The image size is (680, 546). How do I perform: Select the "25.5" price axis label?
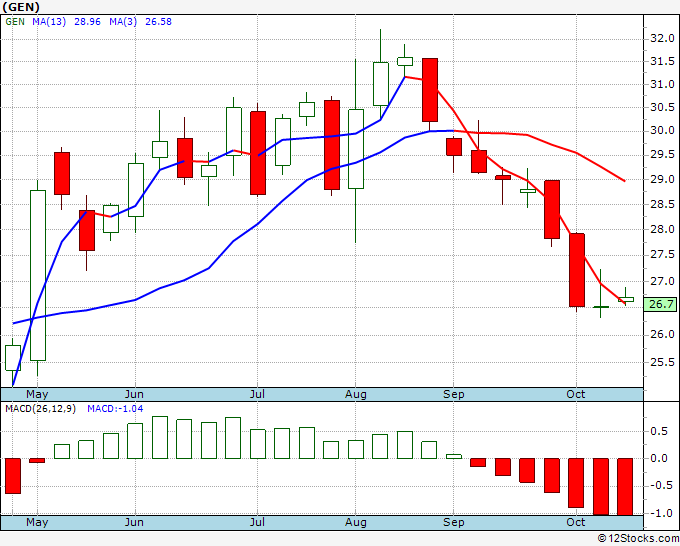(x=662, y=362)
